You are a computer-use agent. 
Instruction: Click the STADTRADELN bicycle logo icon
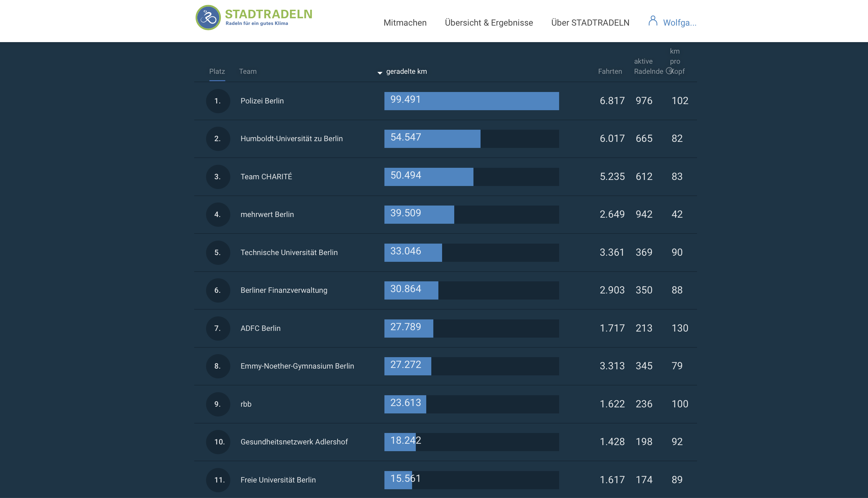[x=208, y=18]
